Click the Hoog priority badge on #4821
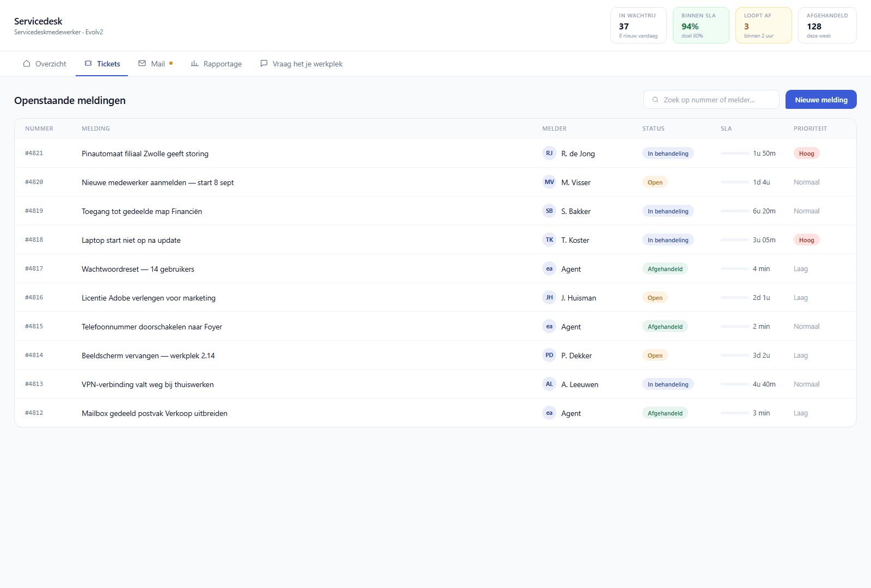 tap(806, 154)
